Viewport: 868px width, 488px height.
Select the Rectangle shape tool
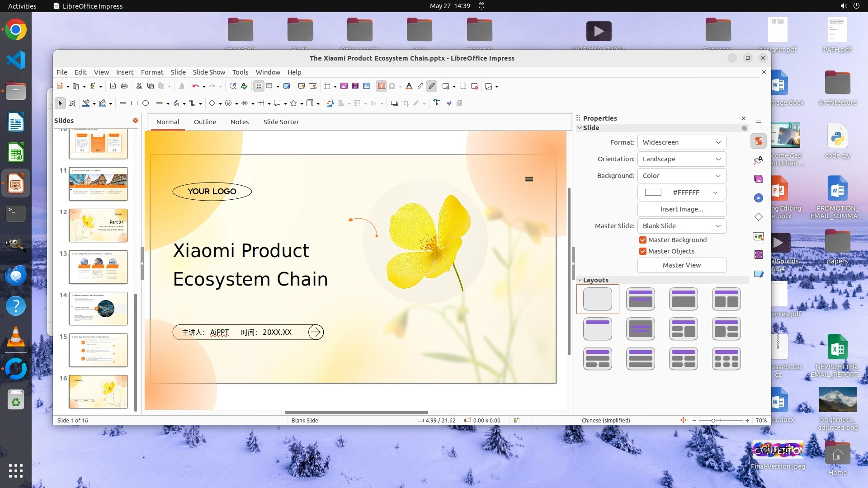[134, 103]
